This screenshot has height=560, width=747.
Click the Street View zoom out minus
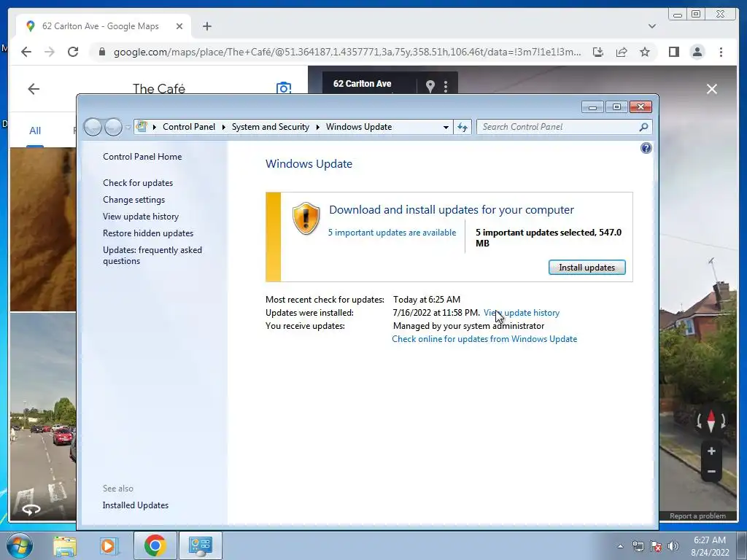(x=711, y=472)
